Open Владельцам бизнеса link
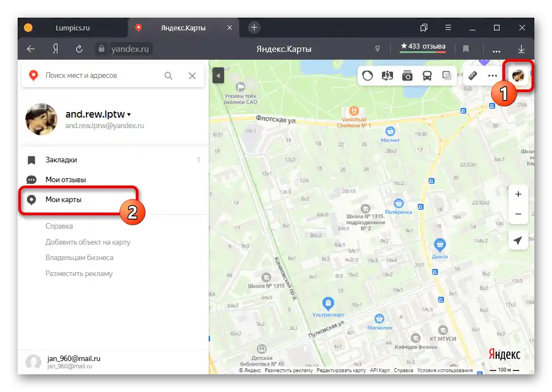This screenshot has width=552, height=392. point(79,257)
